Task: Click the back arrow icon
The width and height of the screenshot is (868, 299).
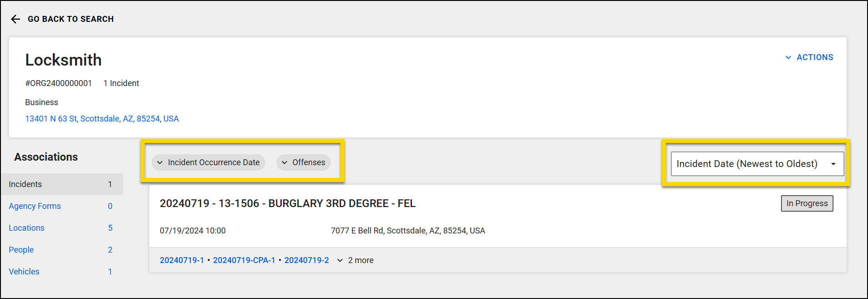Action: pos(15,19)
